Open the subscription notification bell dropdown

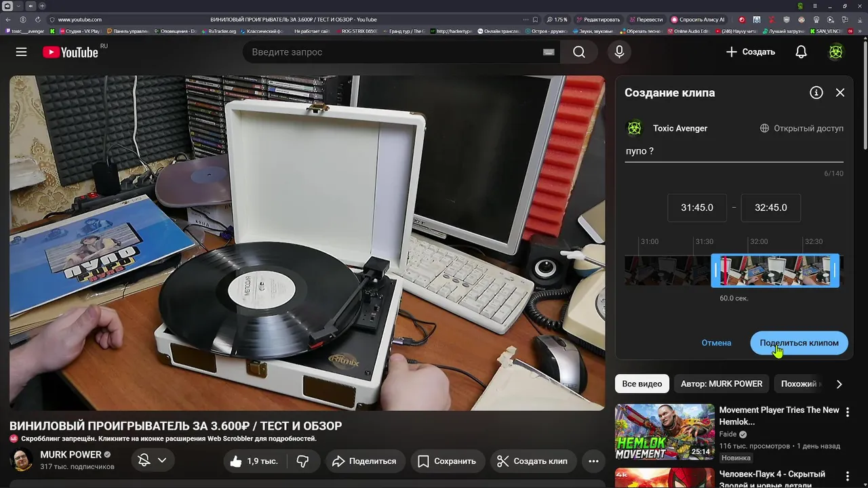click(153, 460)
